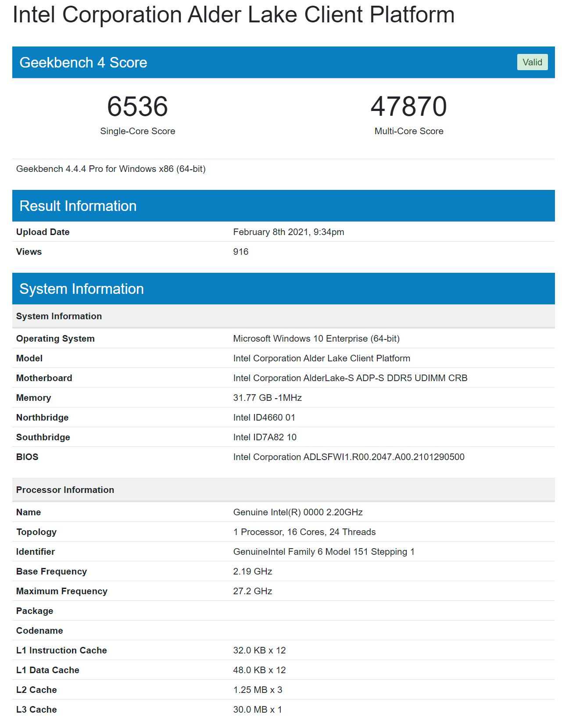Image resolution: width=569 pixels, height=728 pixels.
Task: Click the Identifier label
Action: pos(36,552)
